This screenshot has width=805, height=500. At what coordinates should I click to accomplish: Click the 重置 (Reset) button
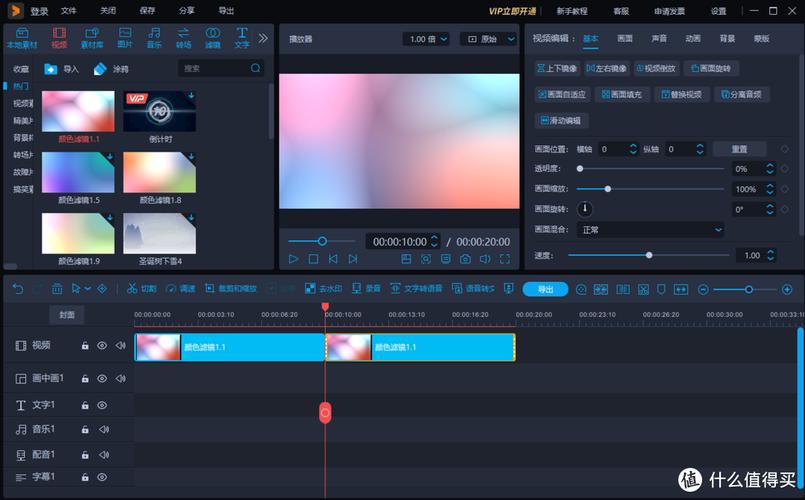click(x=739, y=149)
